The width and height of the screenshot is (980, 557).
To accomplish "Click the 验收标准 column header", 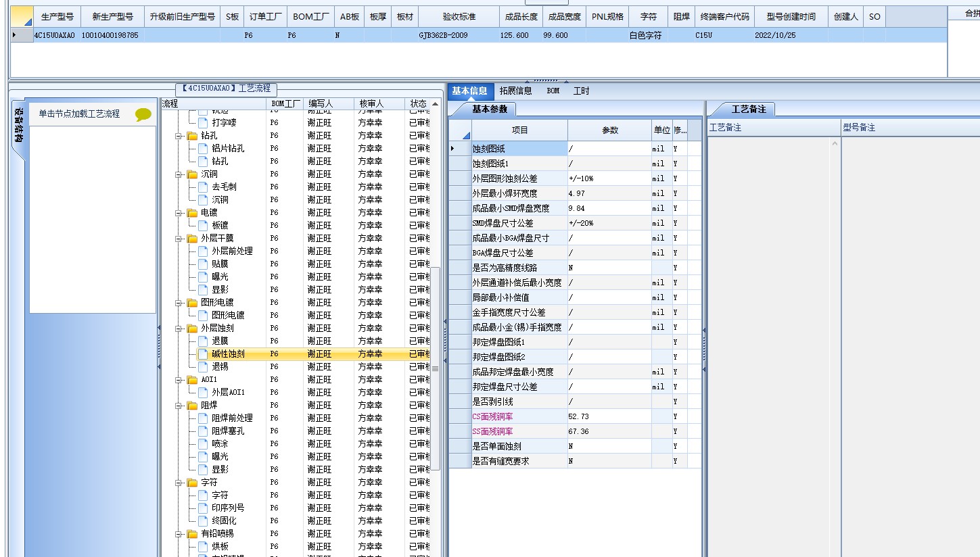I will [x=459, y=16].
